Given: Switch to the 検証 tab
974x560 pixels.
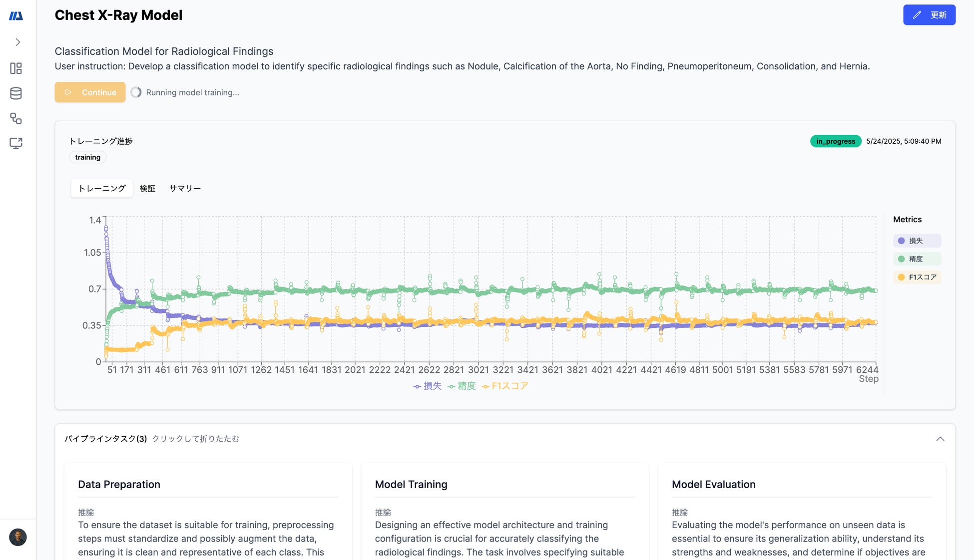Looking at the screenshot, I should point(147,188).
